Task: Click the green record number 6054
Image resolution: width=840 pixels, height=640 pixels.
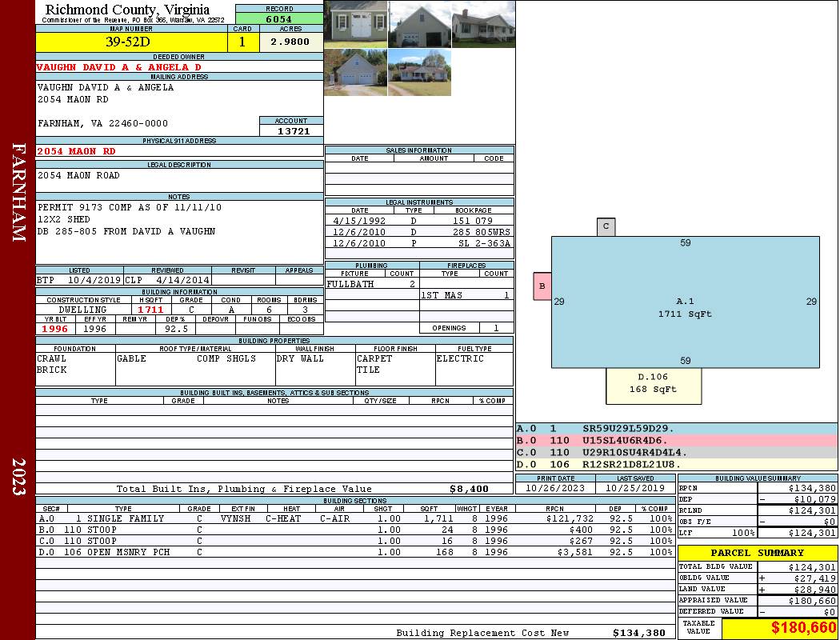Action: coord(279,18)
